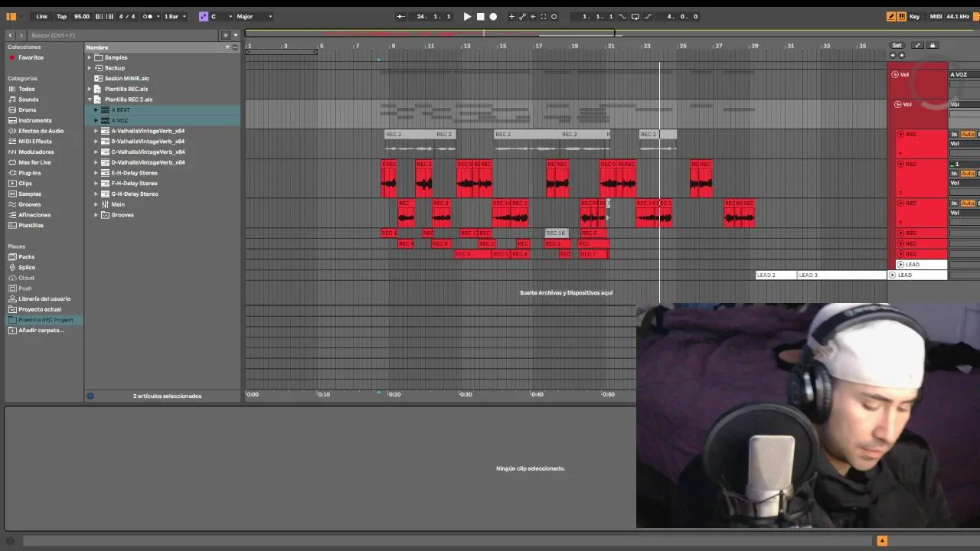This screenshot has height=551, width=980.
Task: Toggle the Loop switch
Action: click(635, 16)
